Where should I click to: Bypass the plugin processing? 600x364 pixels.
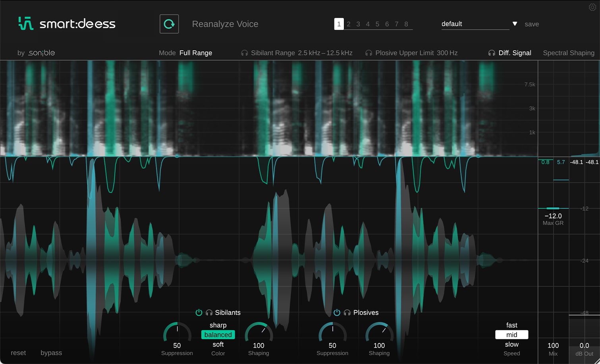pyautogui.click(x=51, y=353)
